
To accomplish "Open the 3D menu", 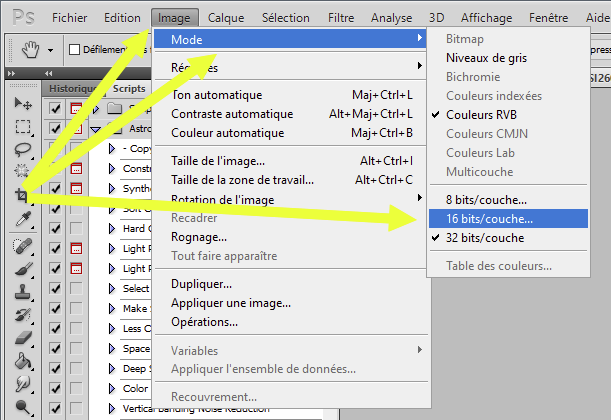I will point(436,18).
